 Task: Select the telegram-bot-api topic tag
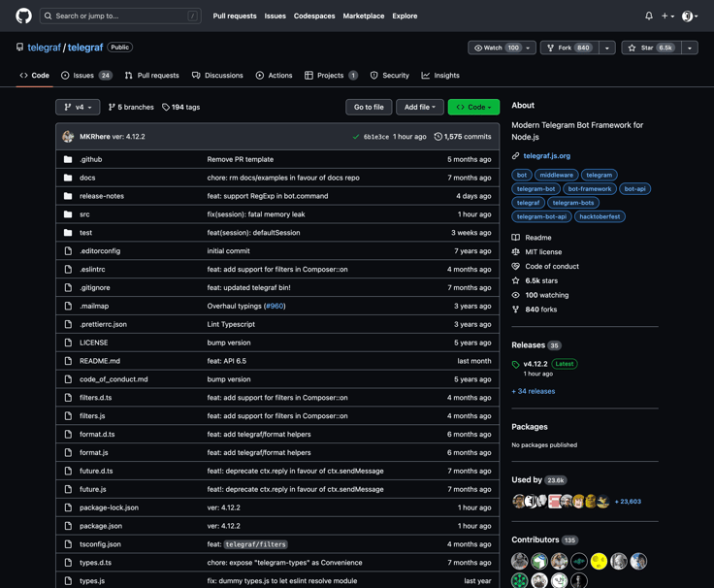[541, 216]
